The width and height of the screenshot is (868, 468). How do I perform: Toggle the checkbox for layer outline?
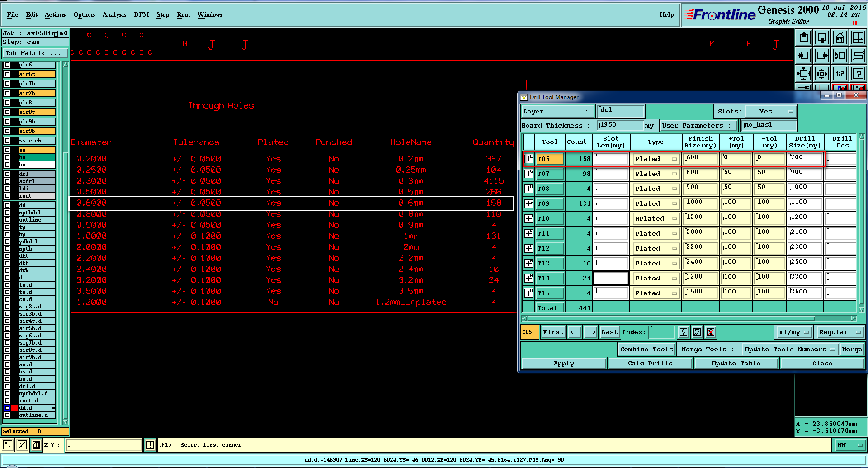[x=7, y=220]
